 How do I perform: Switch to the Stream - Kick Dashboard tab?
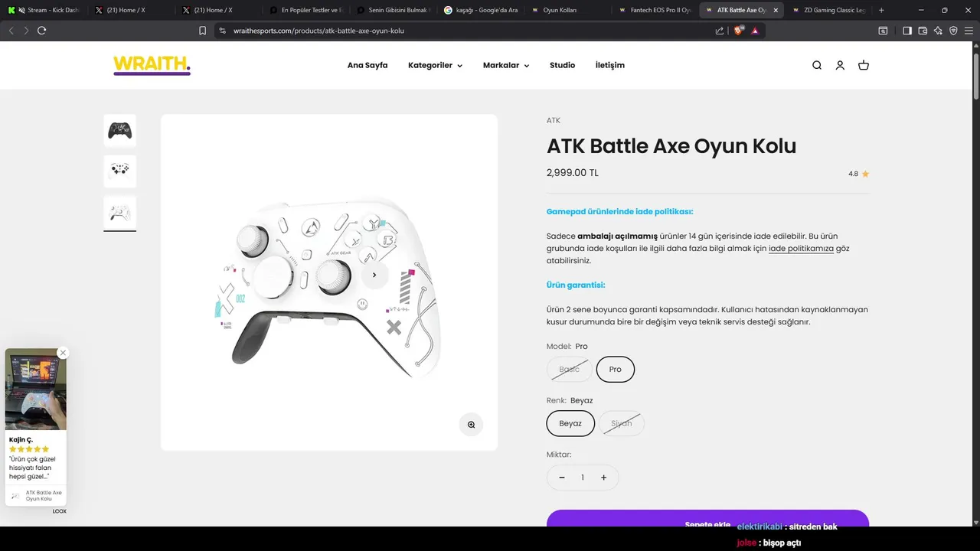coord(44,10)
